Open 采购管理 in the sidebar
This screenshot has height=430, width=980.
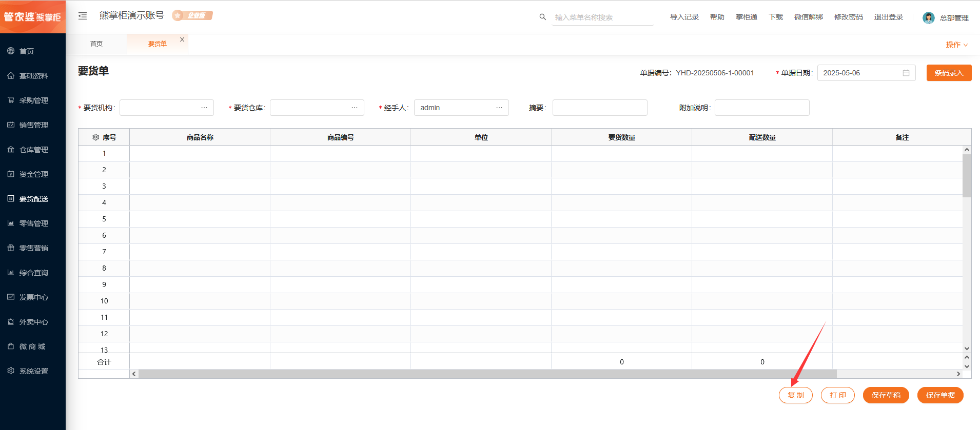[33, 100]
